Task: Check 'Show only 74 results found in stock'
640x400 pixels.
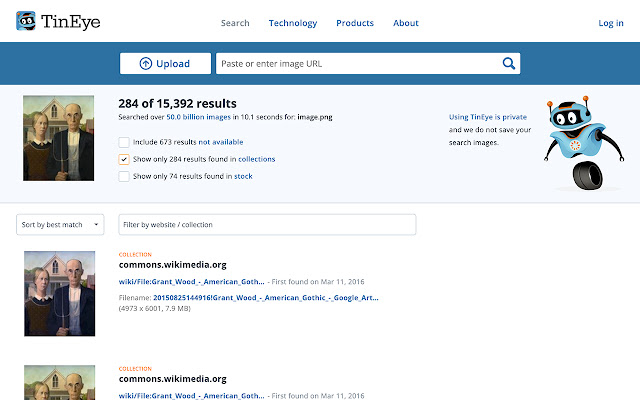Action: pos(124,176)
